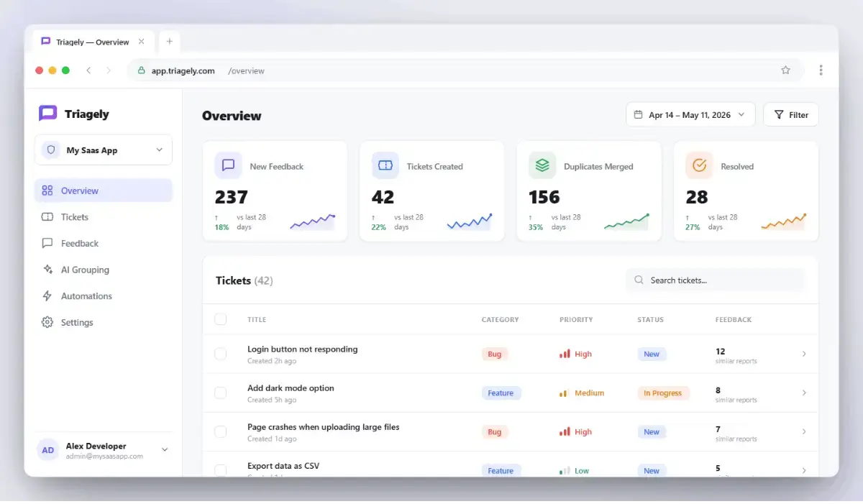Image resolution: width=863 pixels, height=504 pixels.
Task: Click the In Progress status badge
Action: click(x=663, y=393)
